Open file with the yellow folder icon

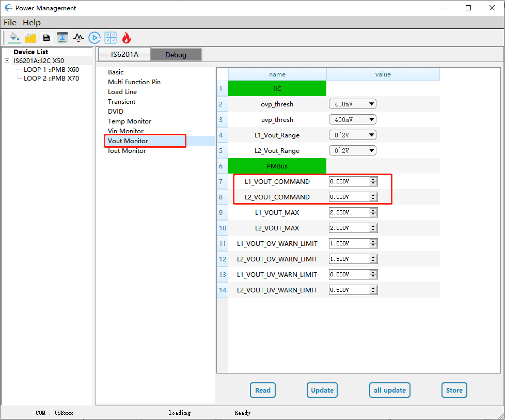30,38
